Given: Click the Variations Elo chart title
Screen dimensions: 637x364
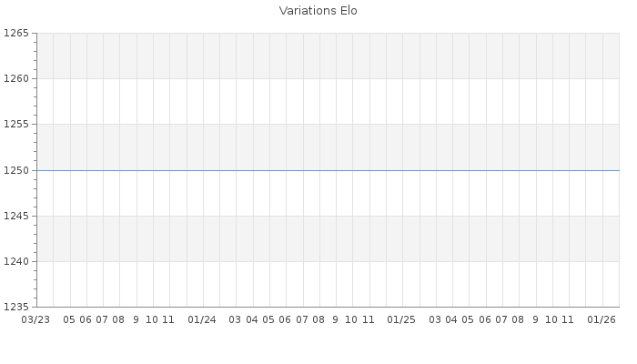Looking at the screenshot, I should point(318,11).
